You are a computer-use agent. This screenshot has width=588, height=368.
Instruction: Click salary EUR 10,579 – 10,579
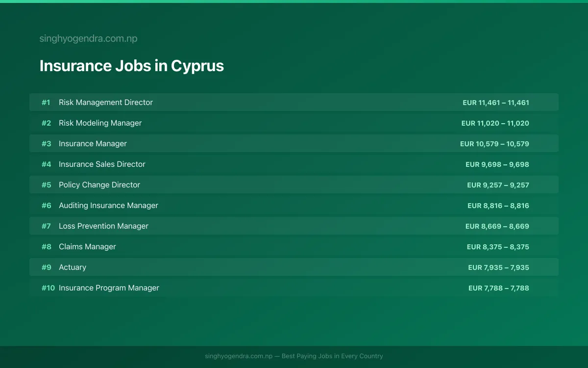[x=494, y=144]
